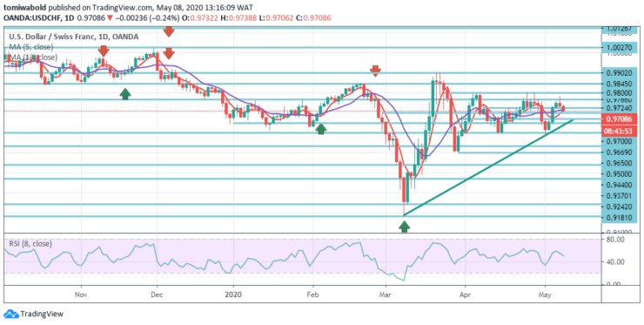The height and width of the screenshot is (325, 644).
Task: Click the high value H:0.97388
Action: tap(239, 18)
